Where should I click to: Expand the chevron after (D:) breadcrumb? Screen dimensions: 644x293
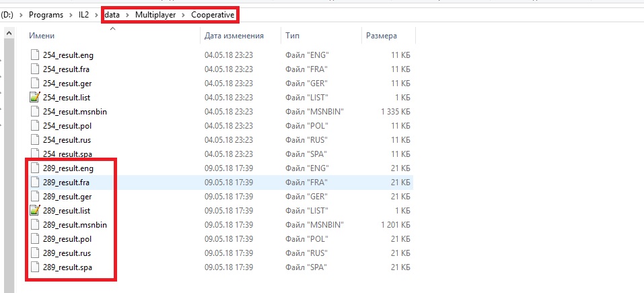[x=22, y=15]
